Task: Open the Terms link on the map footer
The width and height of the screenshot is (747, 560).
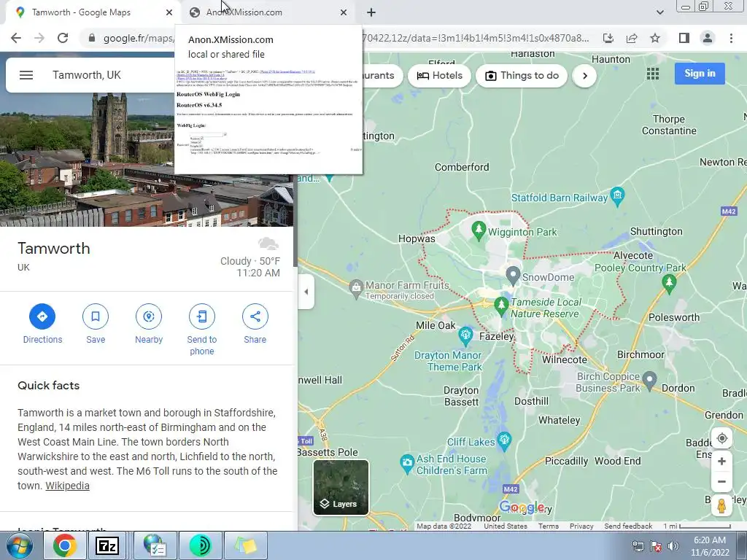Action: [x=549, y=526]
